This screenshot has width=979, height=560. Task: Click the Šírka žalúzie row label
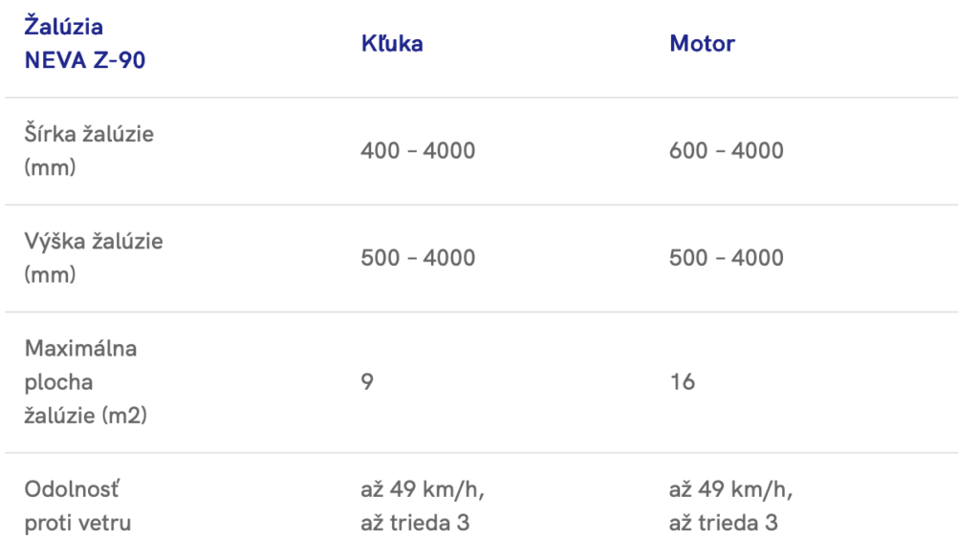click(89, 134)
